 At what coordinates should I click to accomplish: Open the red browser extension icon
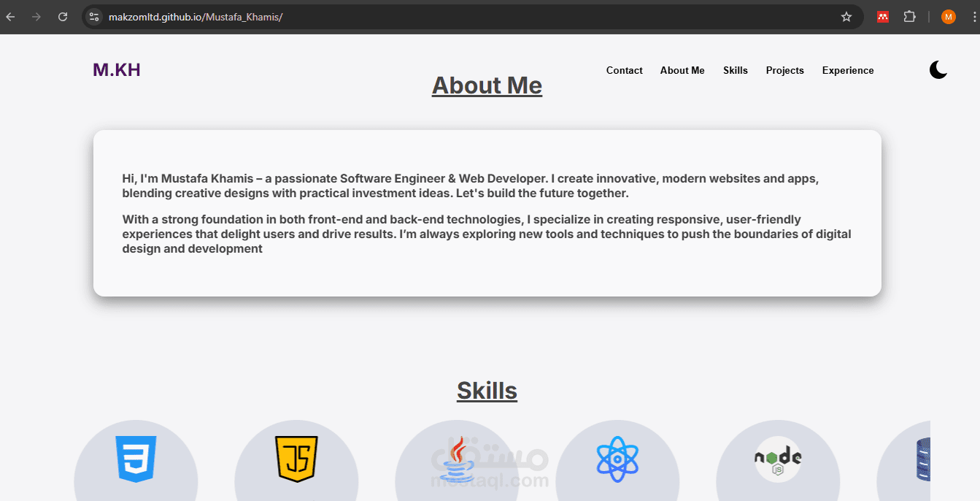883,17
